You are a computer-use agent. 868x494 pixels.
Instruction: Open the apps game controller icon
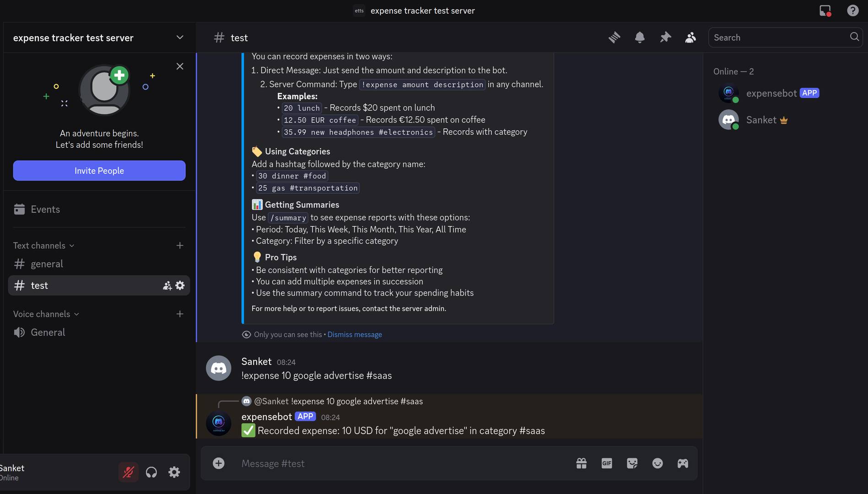coord(683,463)
